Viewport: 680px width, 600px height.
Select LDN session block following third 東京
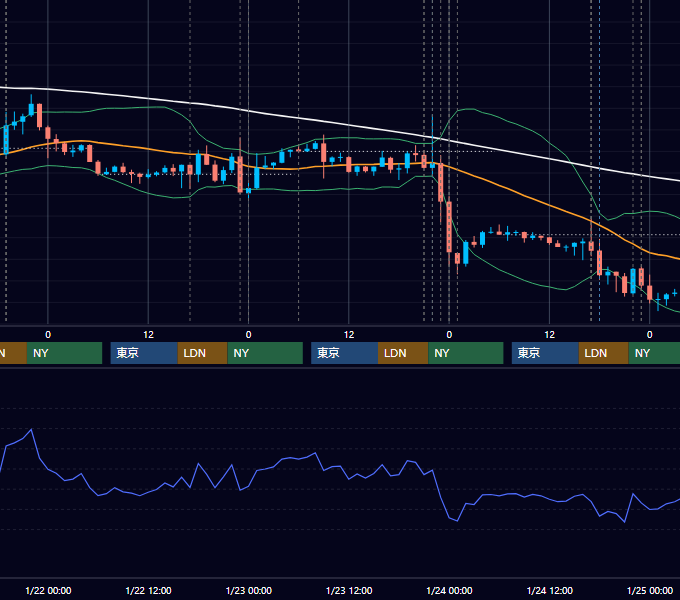pyautogui.click(x=604, y=353)
